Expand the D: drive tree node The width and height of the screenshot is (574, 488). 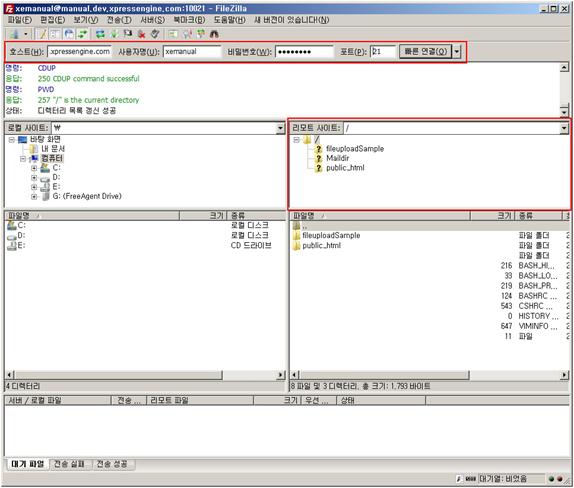pyautogui.click(x=34, y=178)
